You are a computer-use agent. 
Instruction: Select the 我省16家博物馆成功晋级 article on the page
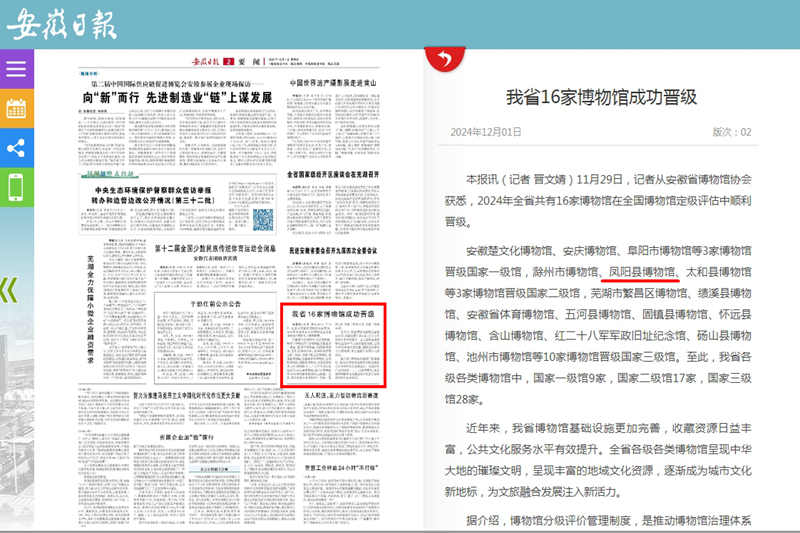(333, 345)
